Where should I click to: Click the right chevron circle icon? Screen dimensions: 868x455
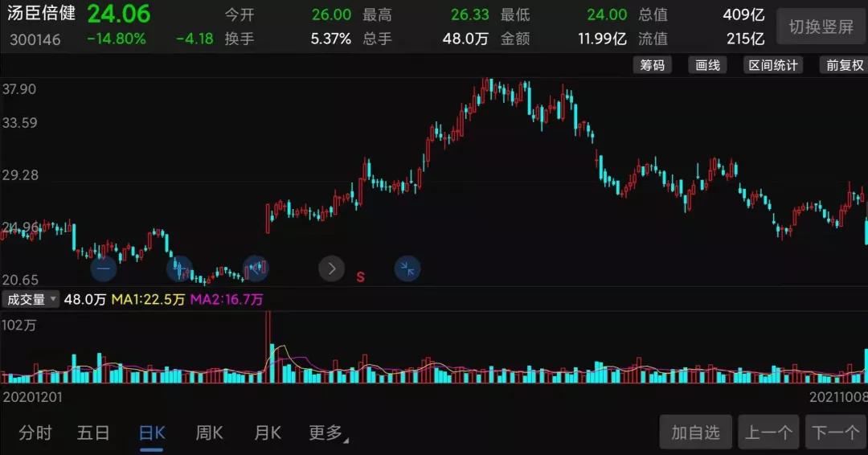pos(332,269)
